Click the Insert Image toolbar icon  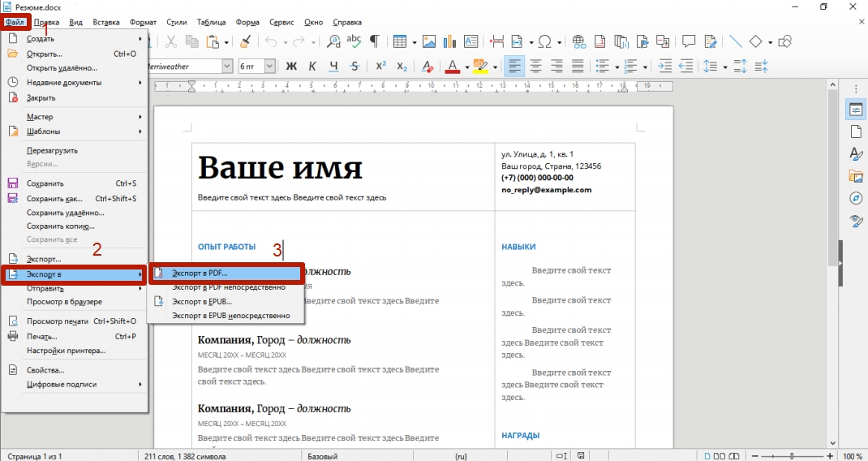428,41
